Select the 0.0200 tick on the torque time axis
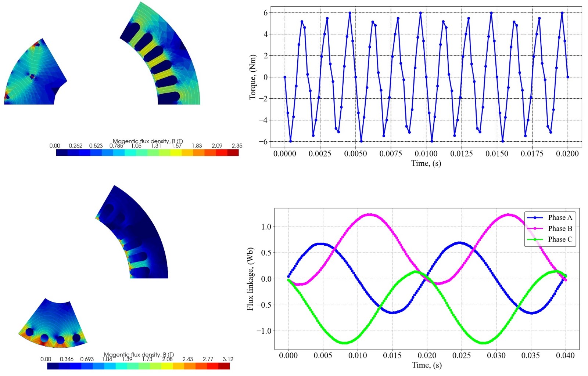This screenshot has height=376, width=588. tap(567, 153)
